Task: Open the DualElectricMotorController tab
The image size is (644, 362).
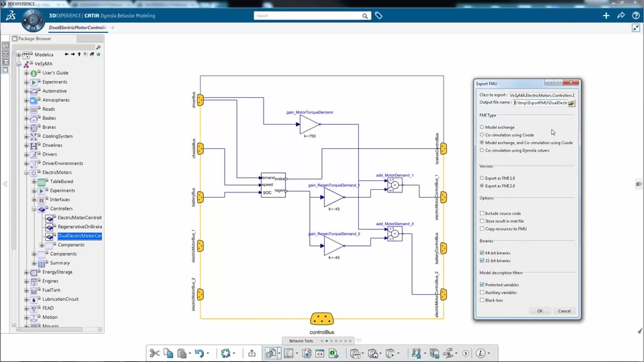Action: coord(77,27)
